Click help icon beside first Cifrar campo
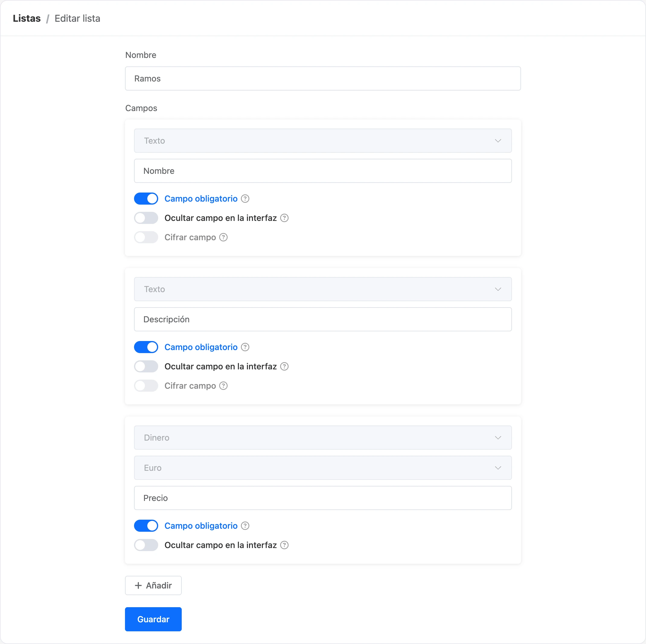 click(x=223, y=237)
